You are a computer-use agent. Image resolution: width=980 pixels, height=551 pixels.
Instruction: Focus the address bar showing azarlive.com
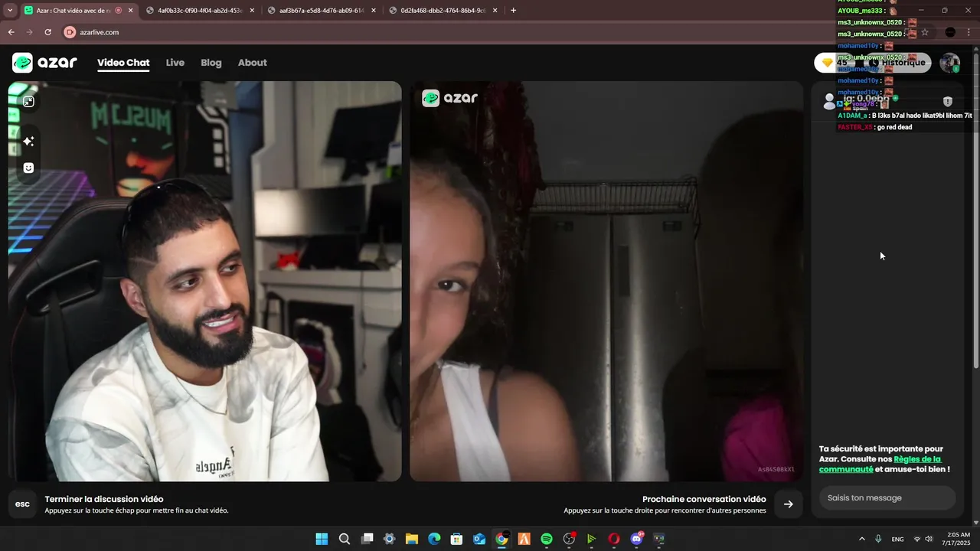(490, 32)
